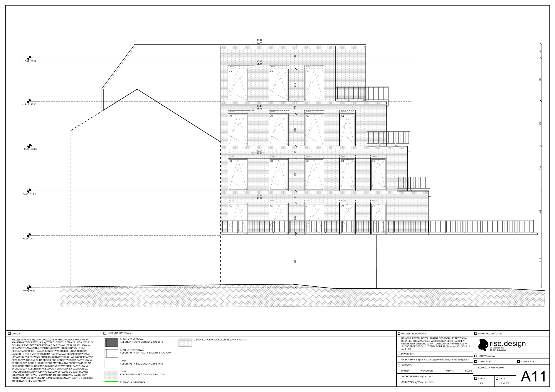Select the investor line URBAN SPACE Sp. z o. o.
The image size is (555, 392).
pos(435,360)
